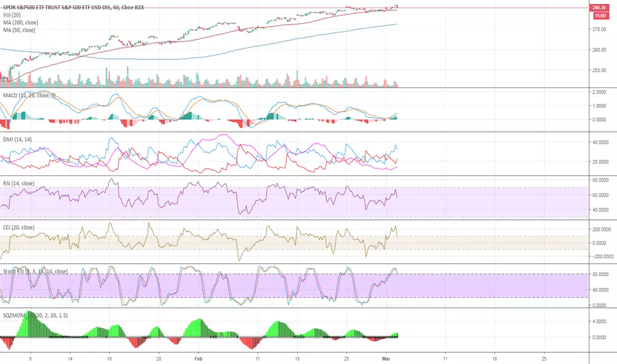
Task: Click the RSI (14, close) indicator label
Action: point(19,183)
